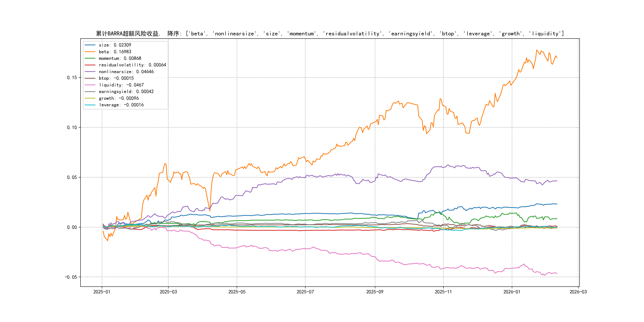
Task: Click the y-axis tick label 0.00
Action: click(72, 227)
